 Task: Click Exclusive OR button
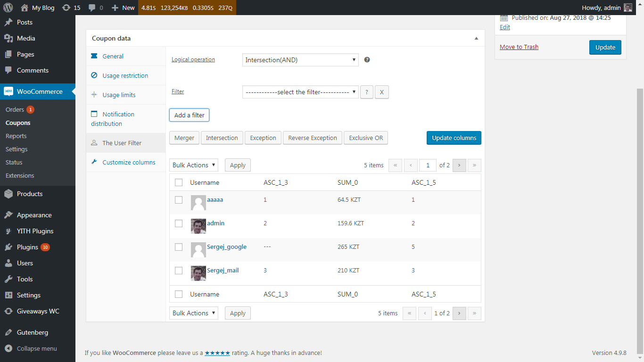tap(366, 138)
